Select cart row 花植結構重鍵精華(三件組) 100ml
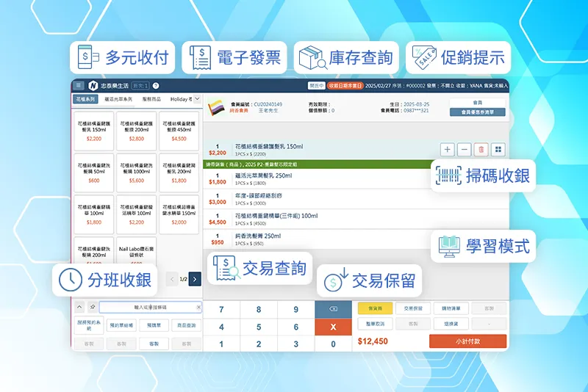 click(356, 219)
